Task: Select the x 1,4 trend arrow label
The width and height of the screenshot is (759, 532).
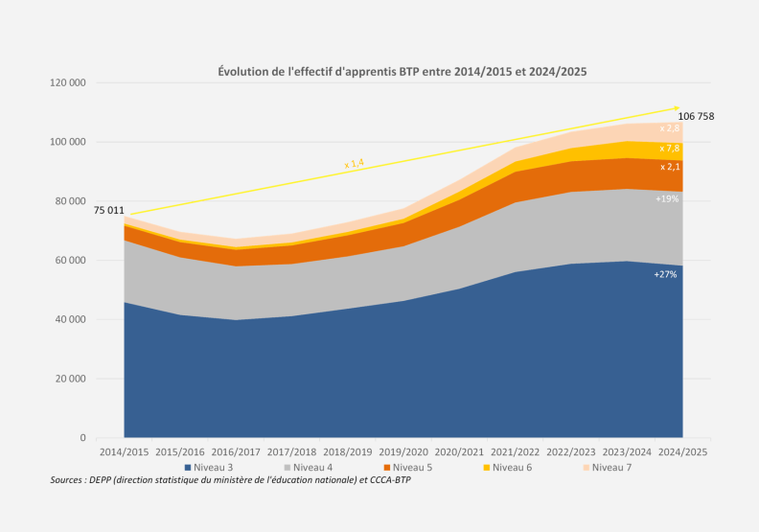Action: pos(354,164)
